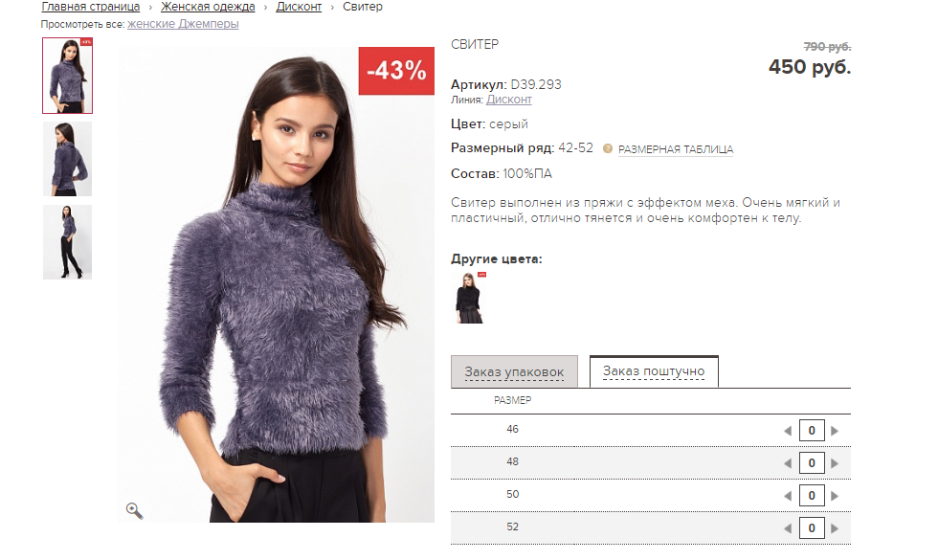Click the Дисконт line link
Image resolution: width=938 pixels, height=560 pixels.
[508, 100]
